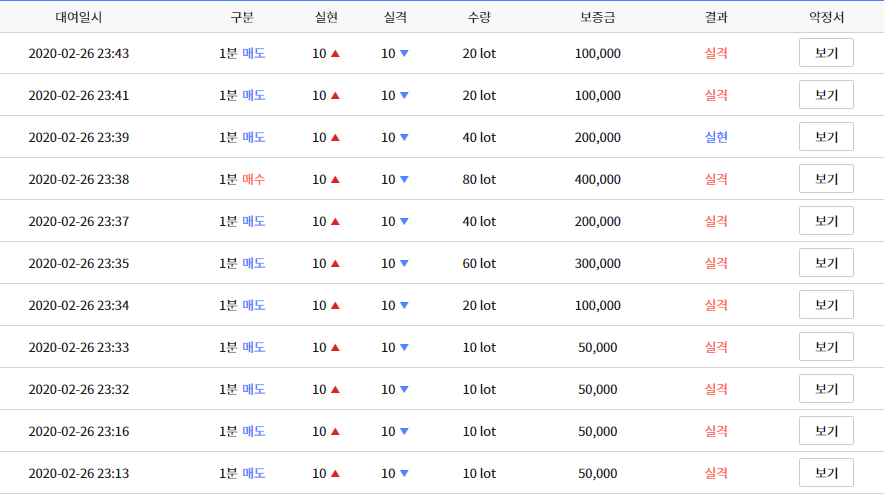
Task: Click 보기 button in 23:34 row
Action: (826, 305)
